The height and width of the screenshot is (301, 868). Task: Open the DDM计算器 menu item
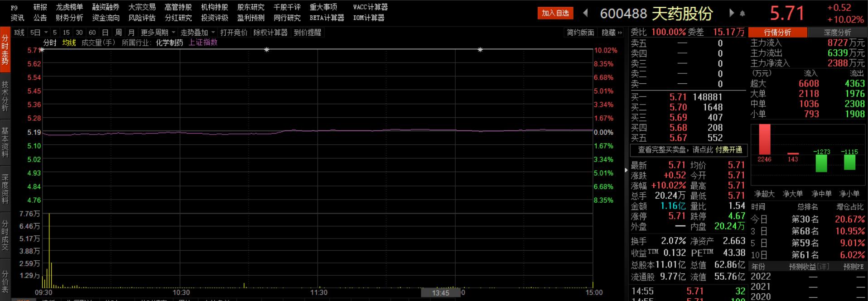tap(369, 18)
